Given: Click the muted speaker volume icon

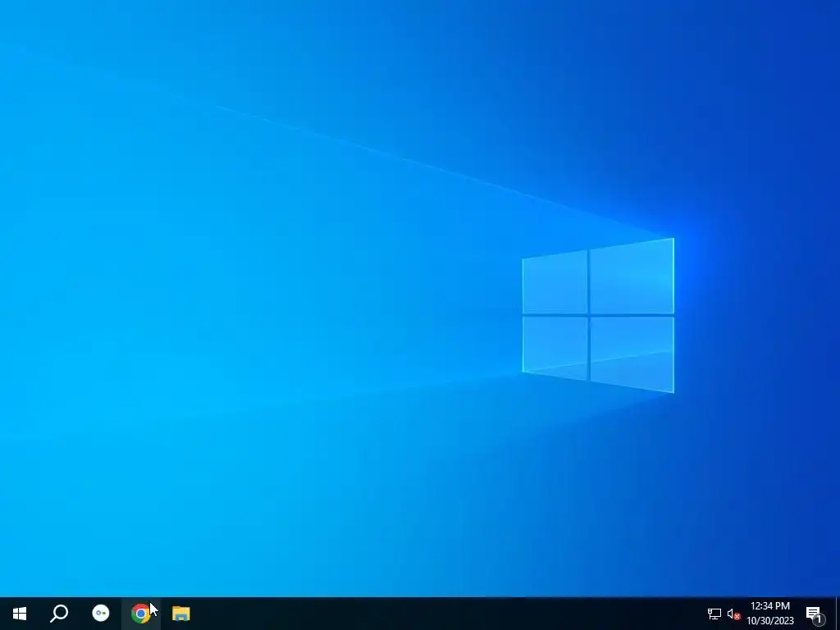Looking at the screenshot, I should pos(733,614).
